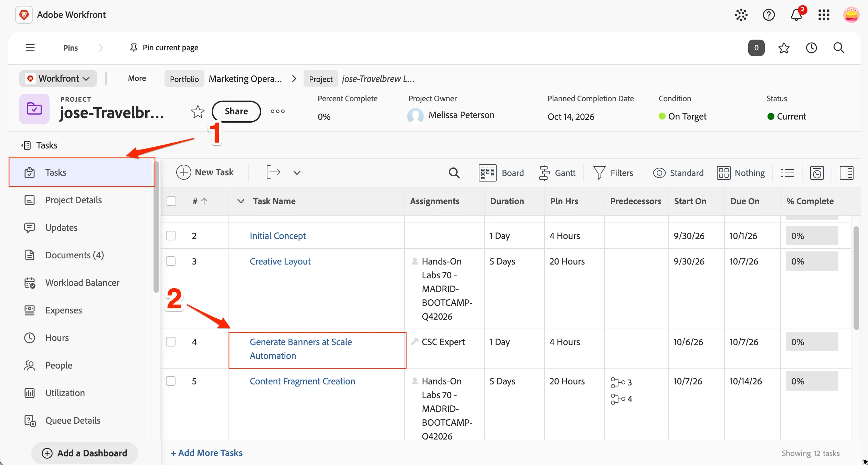Open the Board view
Image resolution: width=868 pixels, height=465 pixels.
[x=501, y=173]
